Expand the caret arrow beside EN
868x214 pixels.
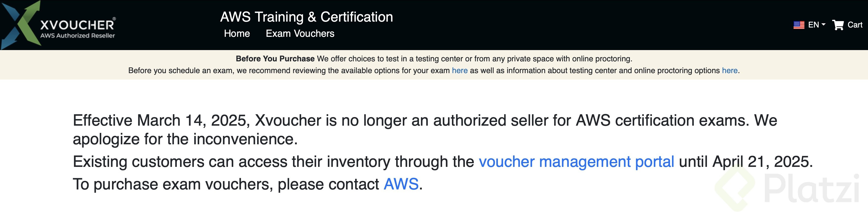824,25
